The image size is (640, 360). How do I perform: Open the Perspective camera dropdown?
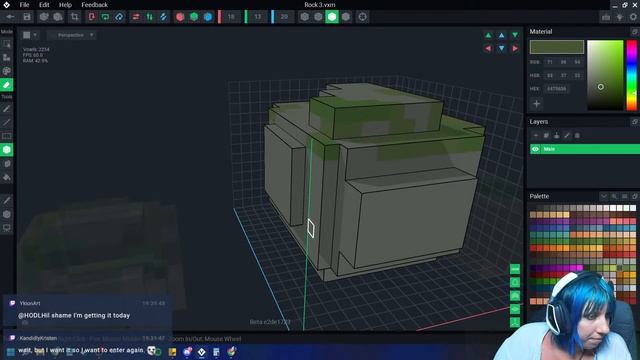(71, 35)
